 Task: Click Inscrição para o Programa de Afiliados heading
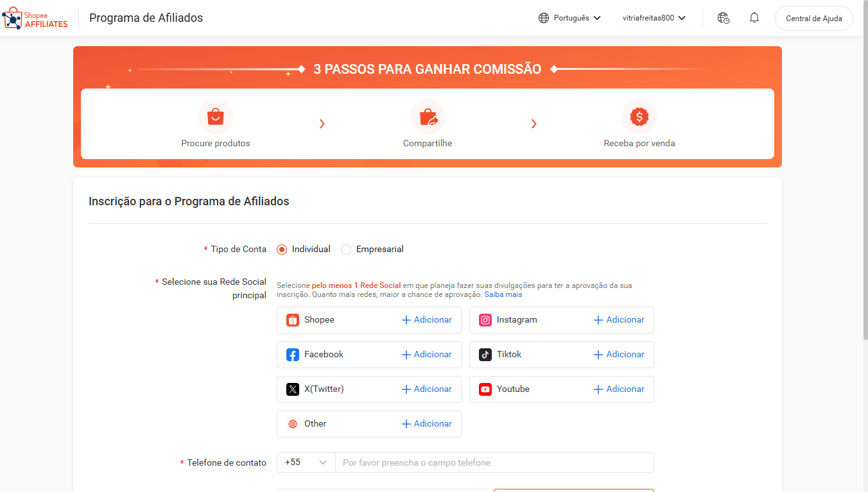[189, 201]
